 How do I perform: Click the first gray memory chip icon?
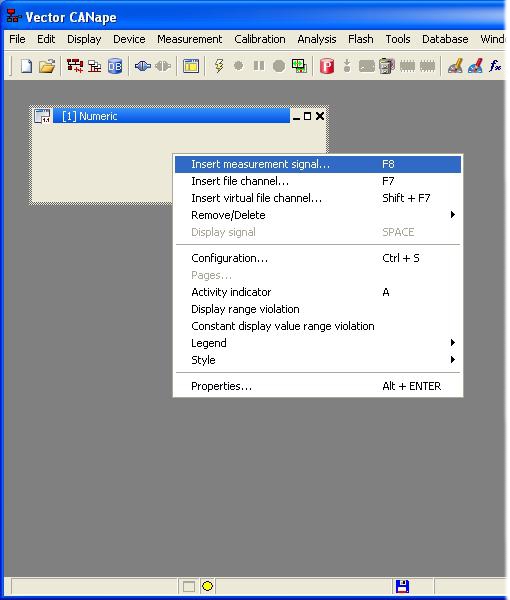pyautogui.click(x=407, y=66)
